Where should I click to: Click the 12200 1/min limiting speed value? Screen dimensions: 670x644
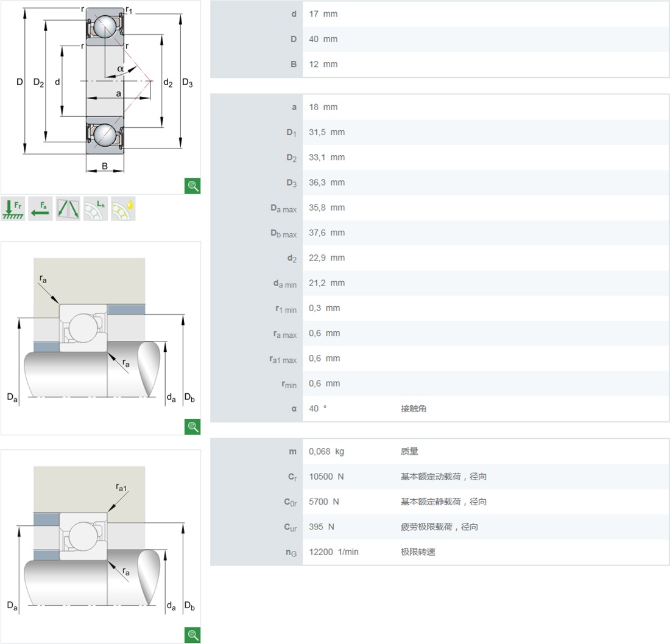point(334,552)
